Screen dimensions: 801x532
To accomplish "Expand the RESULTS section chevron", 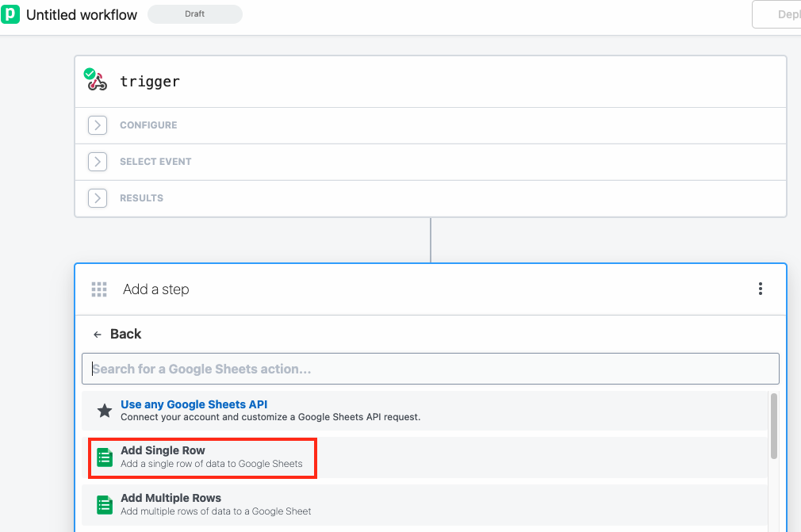I will tap(97, 198).
